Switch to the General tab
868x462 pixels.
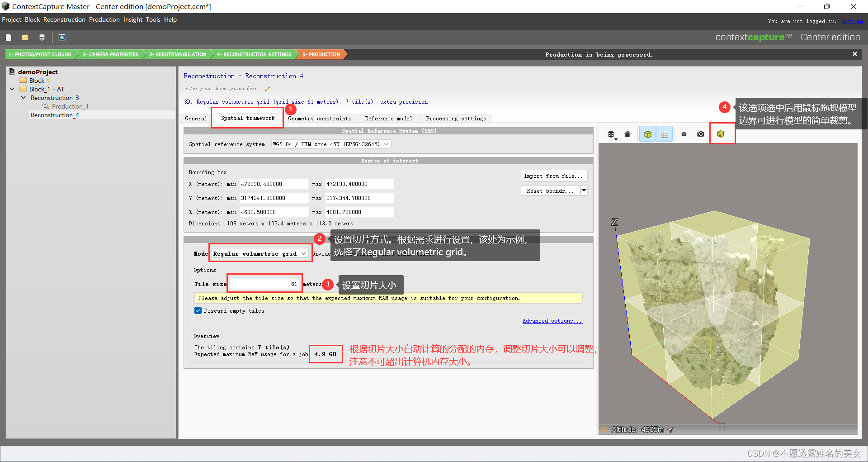(x=196, y=119)
